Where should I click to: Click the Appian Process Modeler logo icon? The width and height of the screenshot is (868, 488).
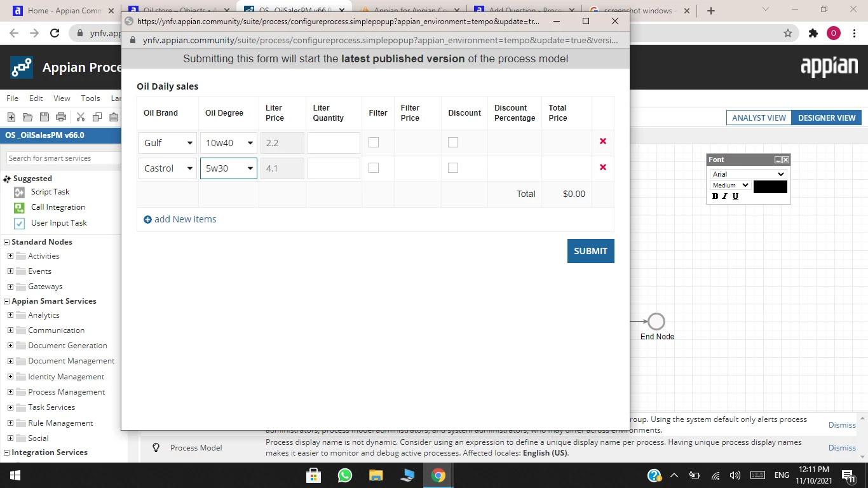click(22, 67)
